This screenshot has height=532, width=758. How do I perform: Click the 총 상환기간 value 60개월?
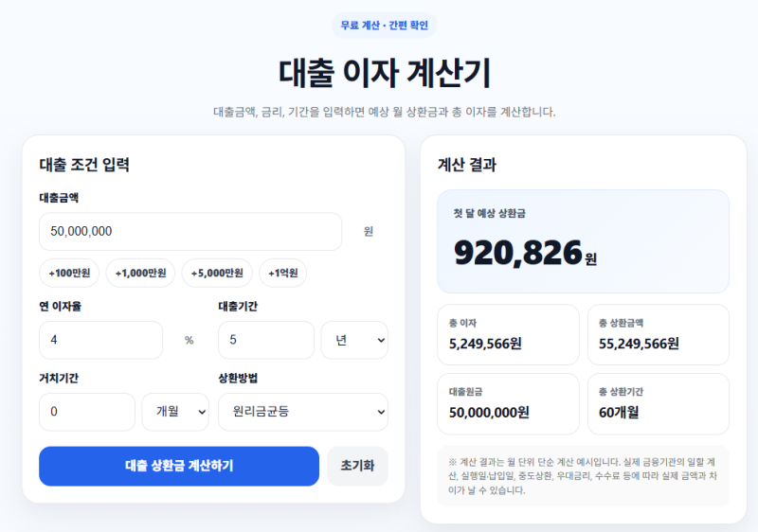point(619,413)
